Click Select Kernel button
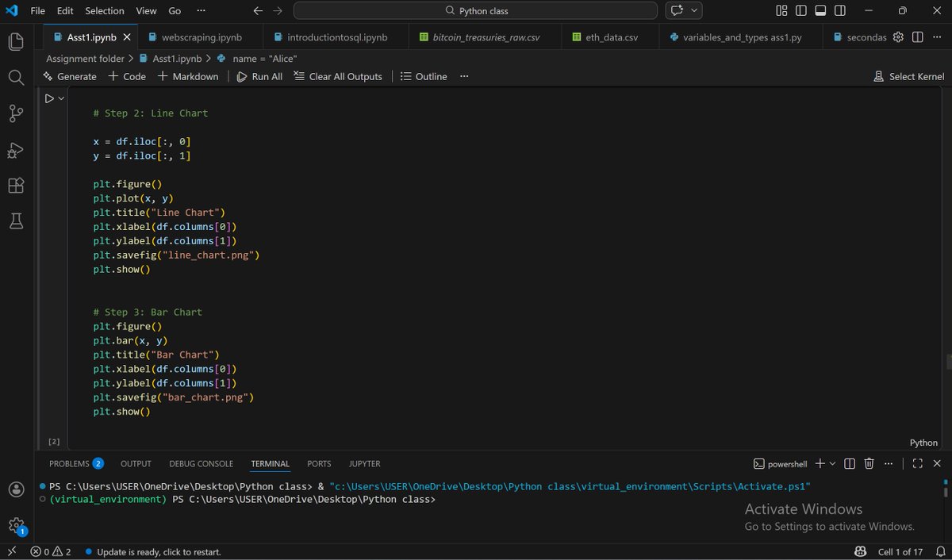Viewport: 952px width, 560px height. coord(908,76)
